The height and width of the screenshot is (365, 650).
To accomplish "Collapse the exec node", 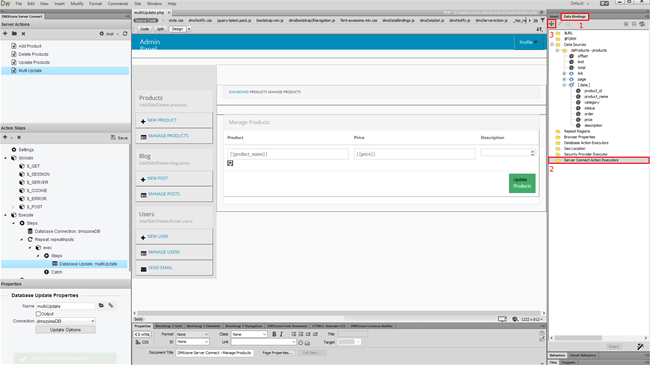I will 30,248.
